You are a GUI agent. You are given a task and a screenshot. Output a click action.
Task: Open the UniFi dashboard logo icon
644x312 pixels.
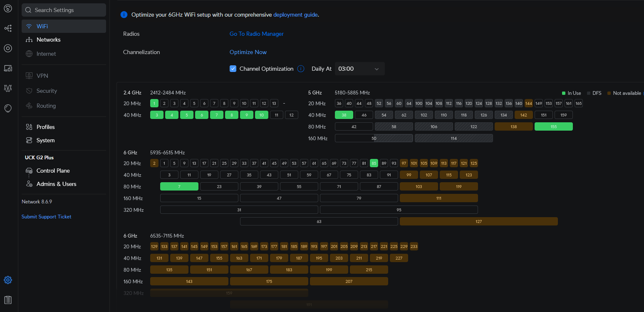point(7,8)
